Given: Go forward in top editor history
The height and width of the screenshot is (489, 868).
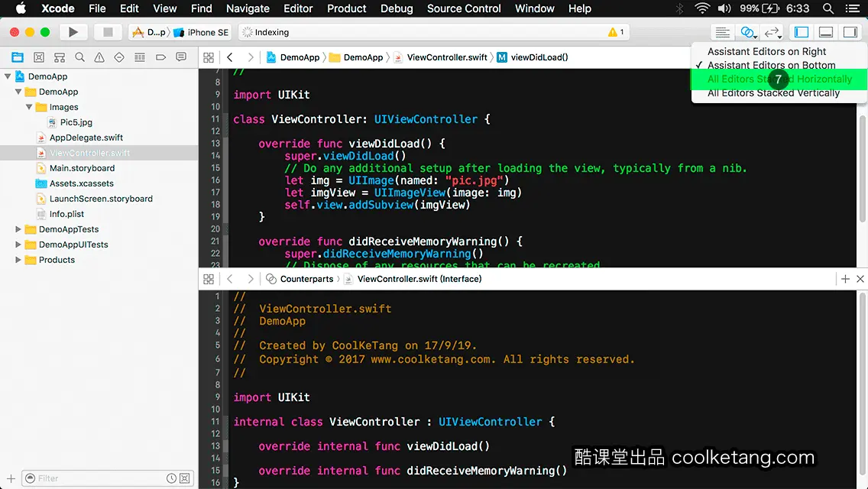Looking at the screenshot, I should [250, 57].
